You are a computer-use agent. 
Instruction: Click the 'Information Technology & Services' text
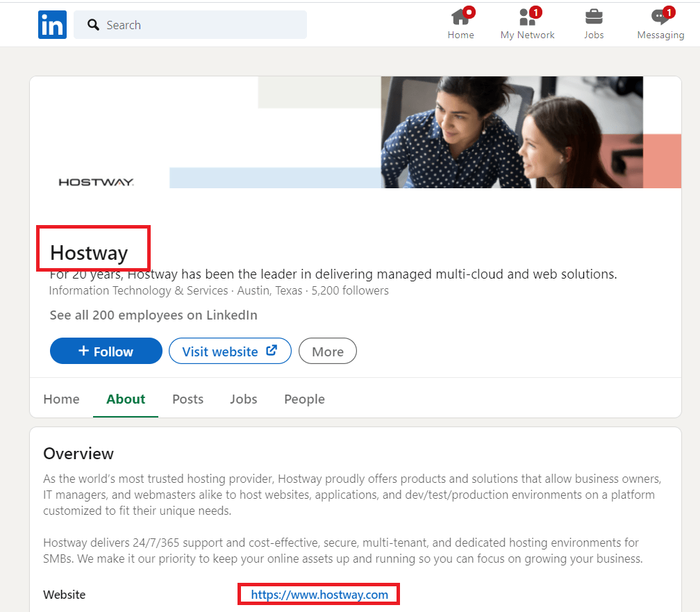click(x=138, y=290)
